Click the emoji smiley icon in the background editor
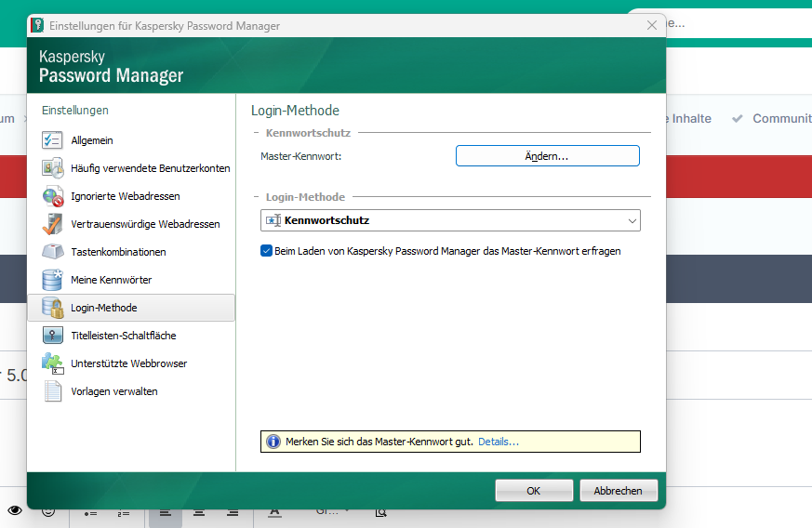Viewport: 812px width, 528px height. pos(48,511)
